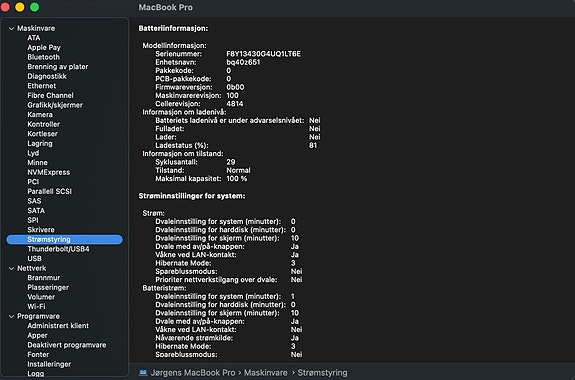Click the Programvare group label
575x380 pixels.
pos(38,316)
